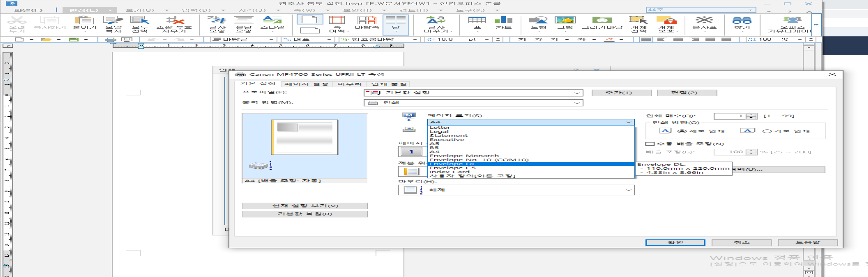Viewport: 868px width, 277px height.
Task: Click the 확인 button
Action: click(675, 242)
